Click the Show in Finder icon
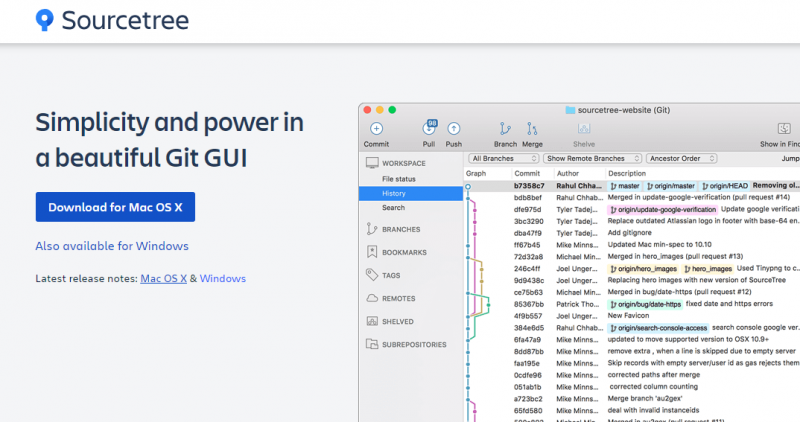The width and height of the screenshot is (800, 422). 782,128
